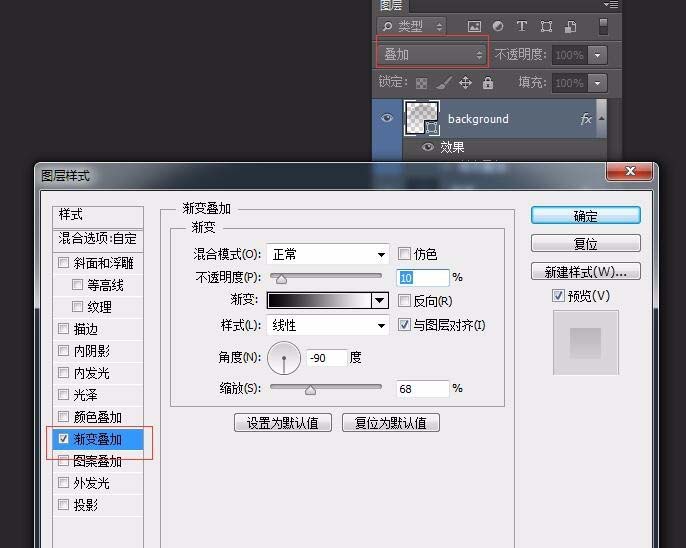This screenshot has width=686, height=548.
Task: Click the gradient preview bar
Action: coord(318,300)
